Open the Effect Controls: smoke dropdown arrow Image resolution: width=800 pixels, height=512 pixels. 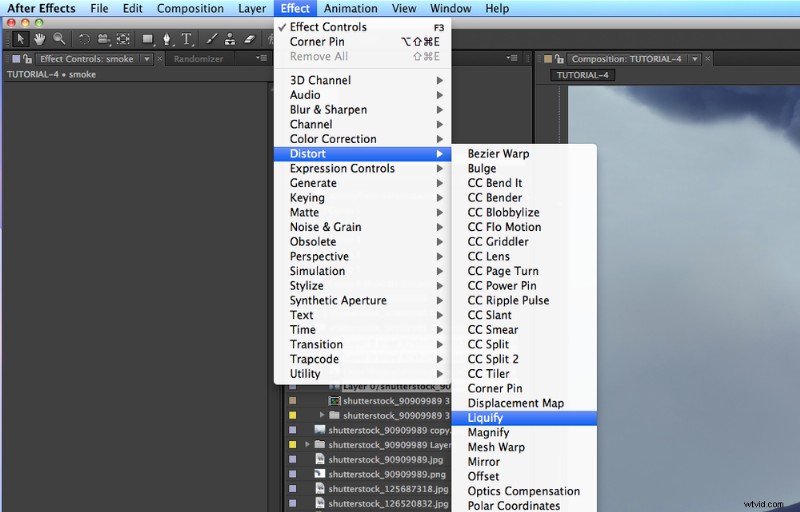pyautogui.click(x=147, y=59)
